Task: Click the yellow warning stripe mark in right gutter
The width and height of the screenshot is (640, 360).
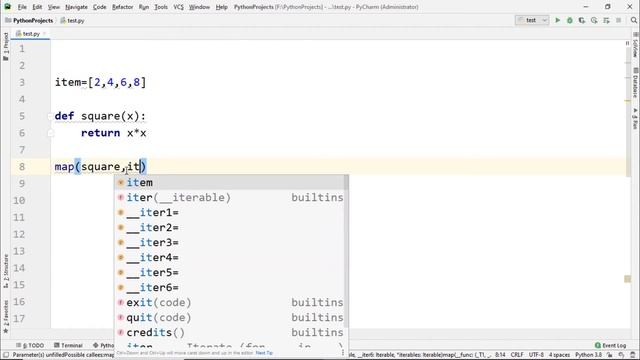Action: pos(628,101)
